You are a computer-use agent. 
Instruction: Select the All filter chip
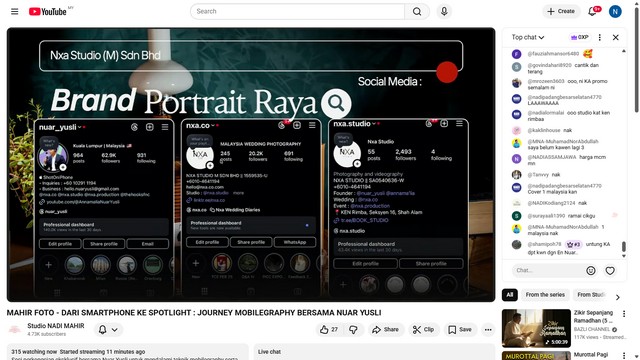point(510,295)
